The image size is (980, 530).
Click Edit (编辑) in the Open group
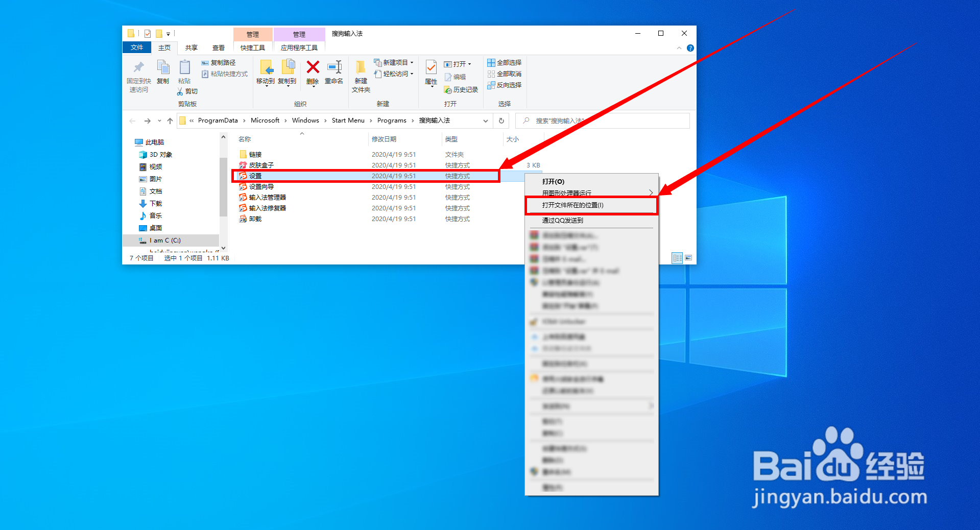pos(455,77)
